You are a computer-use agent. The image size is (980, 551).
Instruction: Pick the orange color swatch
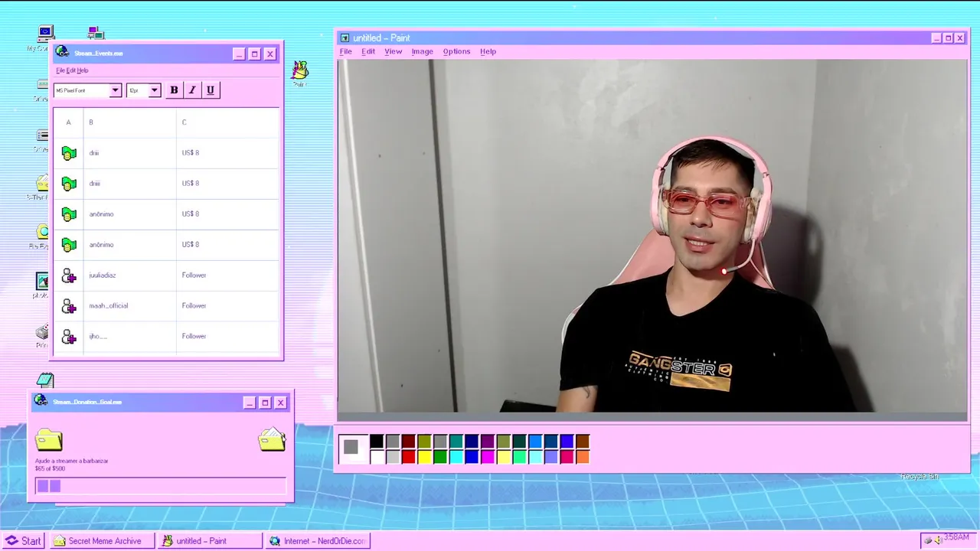583,457
